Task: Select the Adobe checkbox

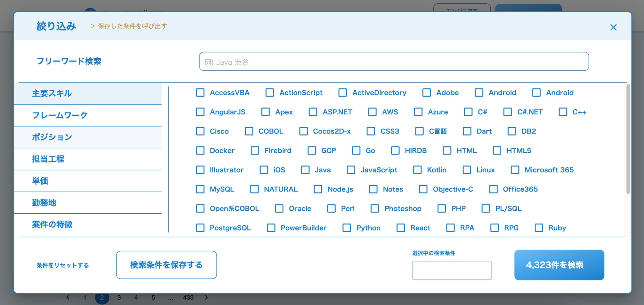Action: 427,93
